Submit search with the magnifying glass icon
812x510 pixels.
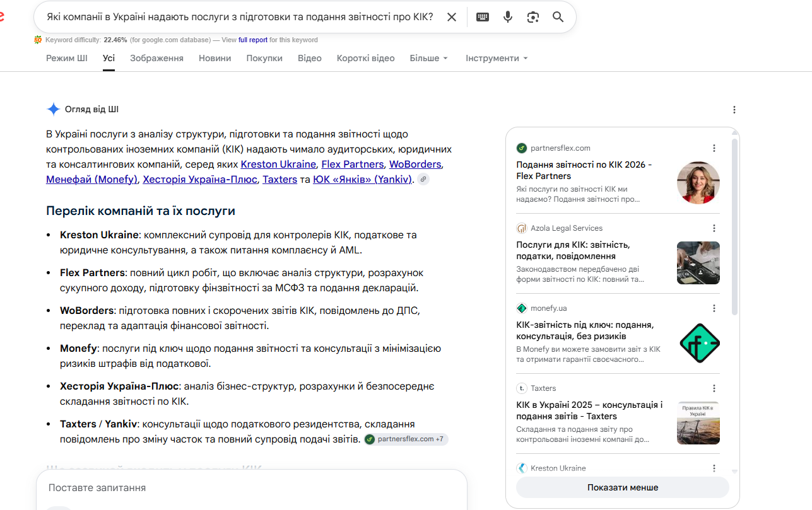(x=558, y=17)
